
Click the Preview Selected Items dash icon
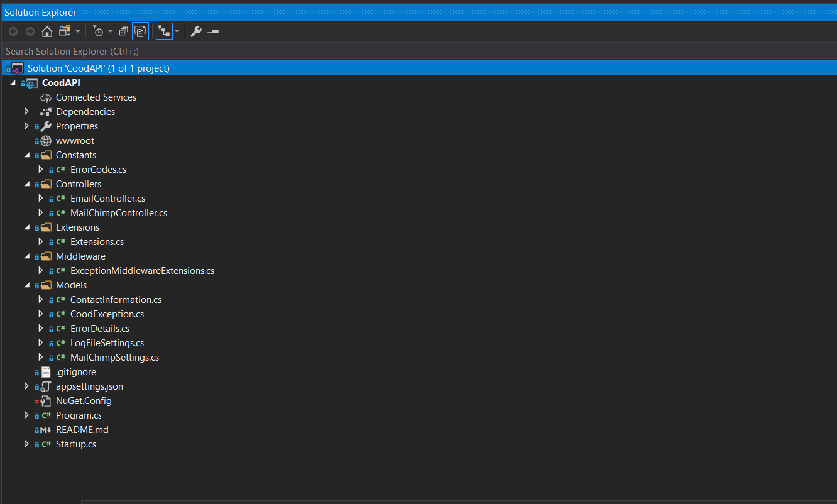coord(213,31)
